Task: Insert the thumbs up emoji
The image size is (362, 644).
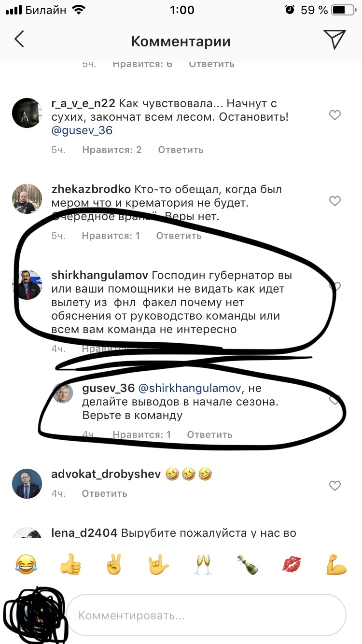Action: 70,564
